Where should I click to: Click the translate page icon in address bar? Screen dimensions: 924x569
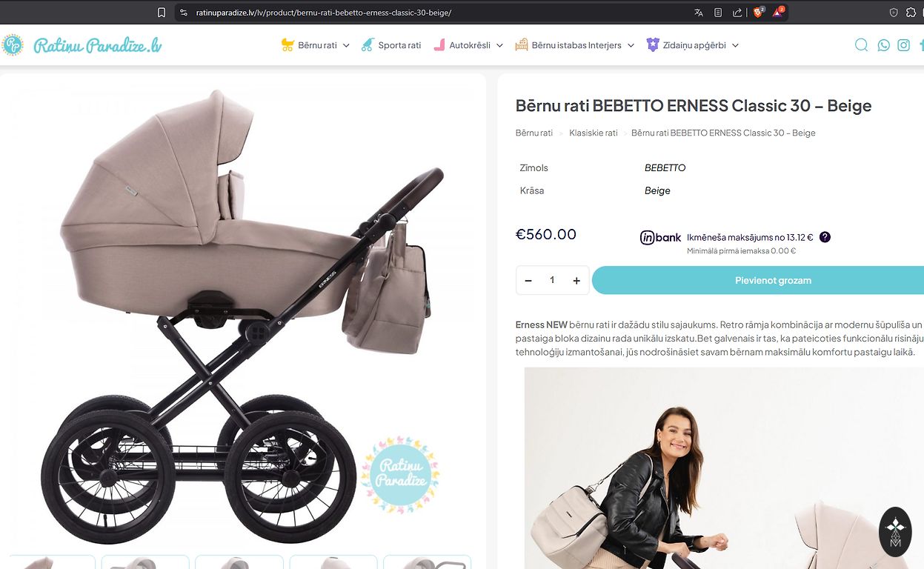pyautogui.click(x=699, y=13)
